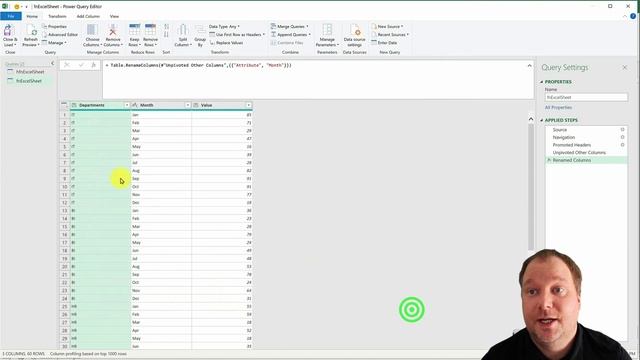
Task: Click the Group By icon
Action: click(x=200, y=30)
